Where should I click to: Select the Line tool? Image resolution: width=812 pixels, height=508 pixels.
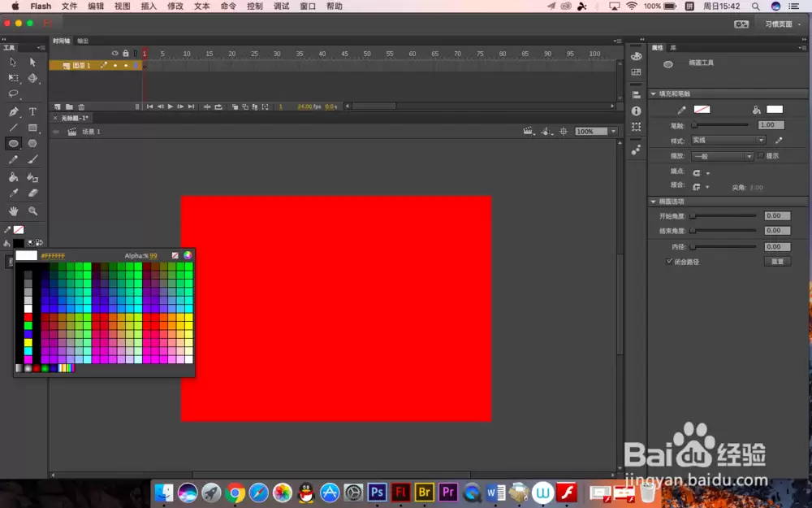click(14, 128)
